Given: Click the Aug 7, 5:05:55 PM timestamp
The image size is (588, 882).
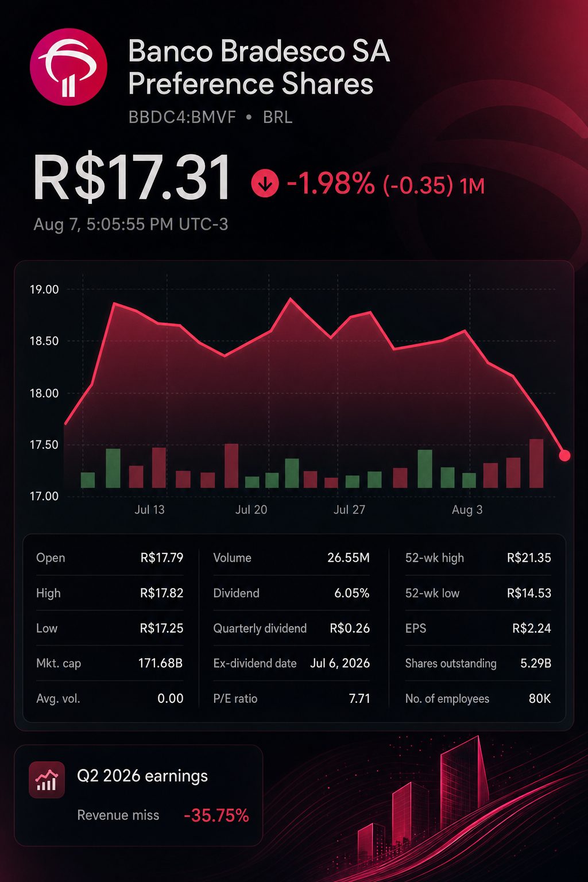Looking at the screenshot, I should [131, 224].
